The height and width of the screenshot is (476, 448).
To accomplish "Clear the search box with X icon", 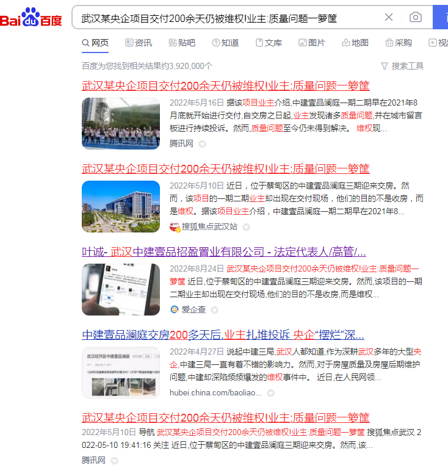I will coord(389,17).
